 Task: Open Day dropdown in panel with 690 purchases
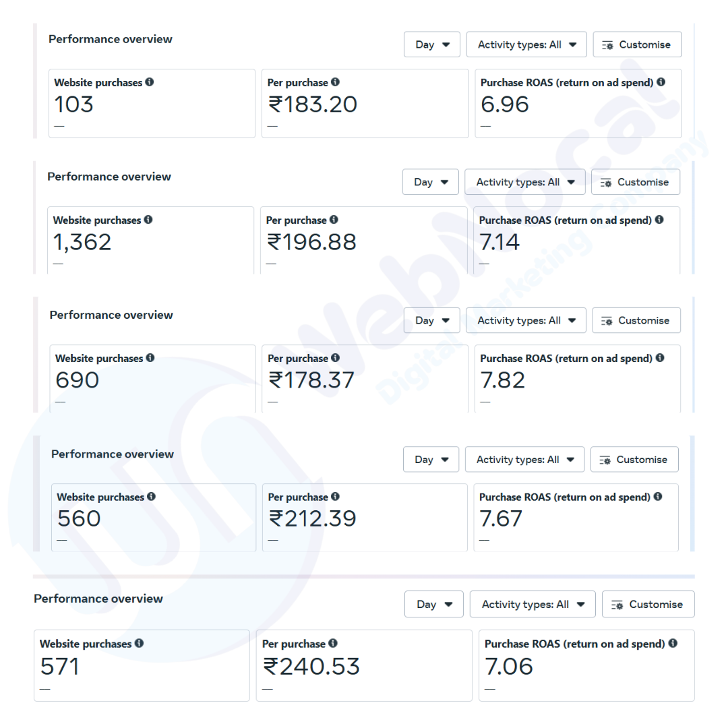pos(431,320)
